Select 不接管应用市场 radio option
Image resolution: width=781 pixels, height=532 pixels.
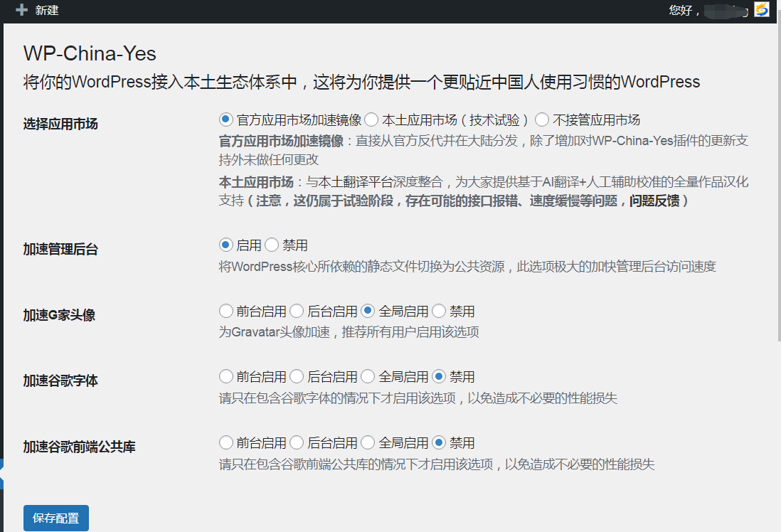(x=542, y=119)
